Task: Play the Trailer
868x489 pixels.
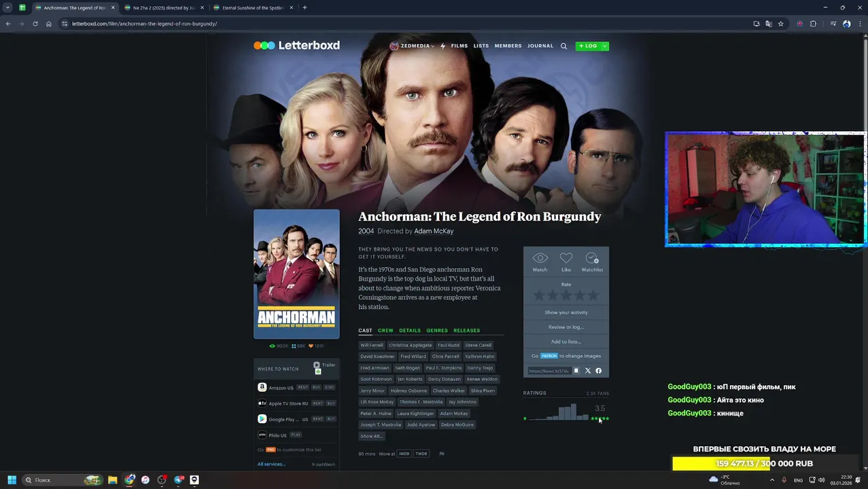Action: 324,365
